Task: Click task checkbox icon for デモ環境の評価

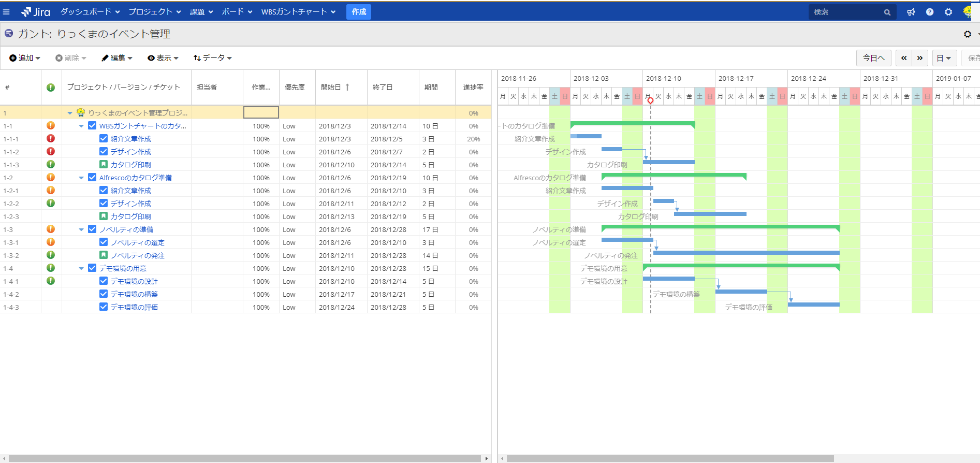Action: [x=104, y=307]
